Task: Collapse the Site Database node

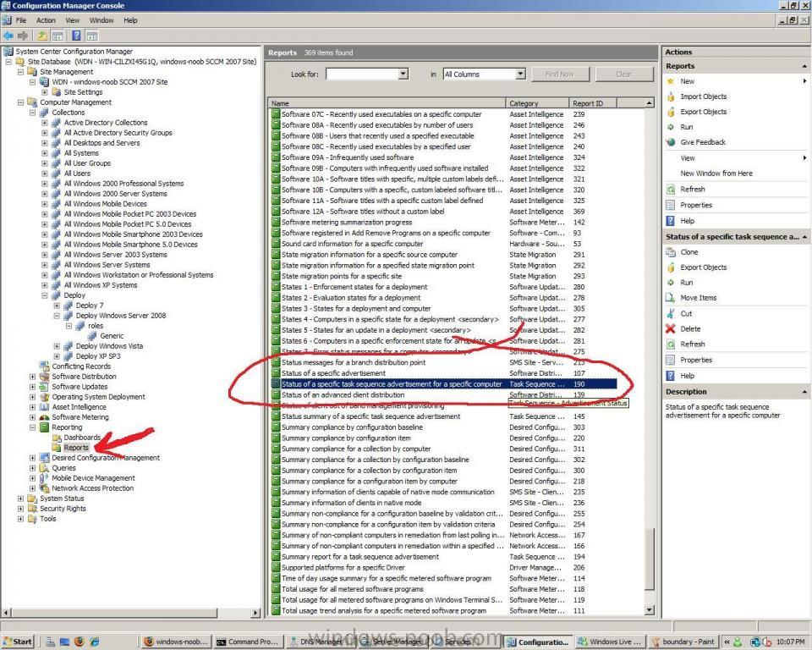Action: (x=8, y=62)
